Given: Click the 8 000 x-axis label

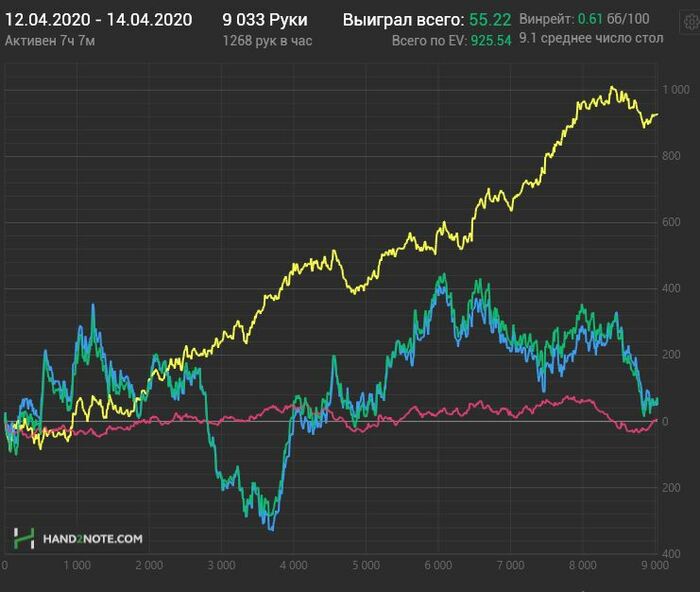Looking at the screenshot, I should 583,565.
